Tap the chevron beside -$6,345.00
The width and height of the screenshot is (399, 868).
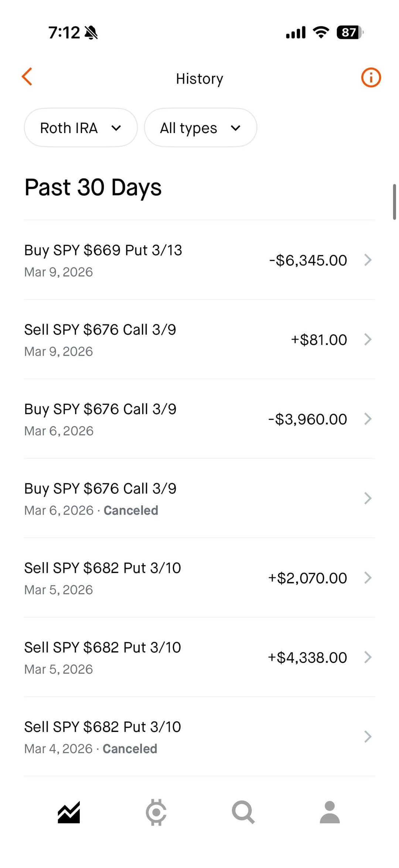[x=368, y=260]
